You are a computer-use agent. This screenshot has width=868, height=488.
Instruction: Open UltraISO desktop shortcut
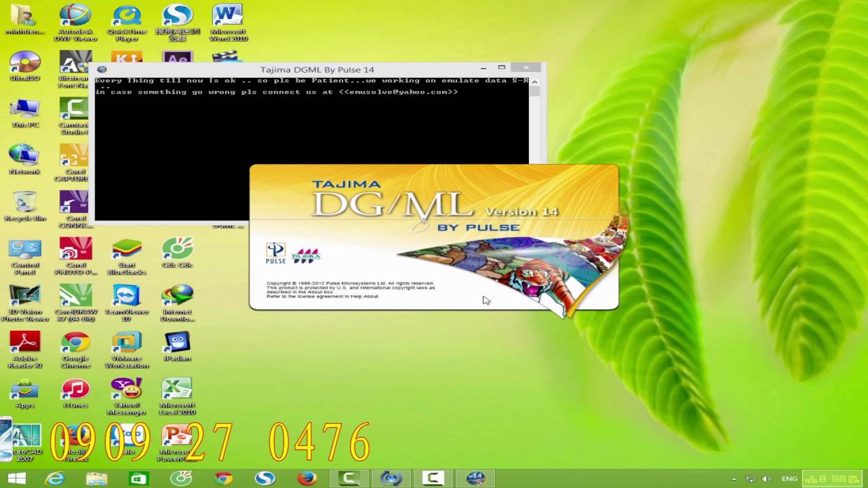click(x=25, y=66)
